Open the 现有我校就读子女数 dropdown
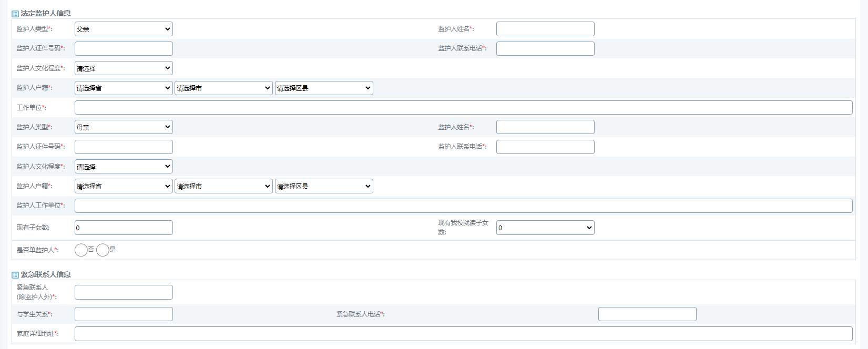 coord(545,228)
